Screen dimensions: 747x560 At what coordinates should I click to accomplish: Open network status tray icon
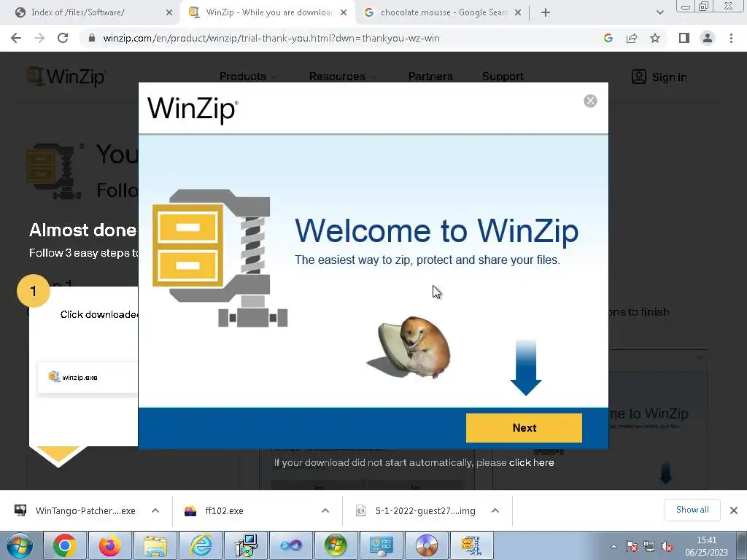[x=649, y=547]
